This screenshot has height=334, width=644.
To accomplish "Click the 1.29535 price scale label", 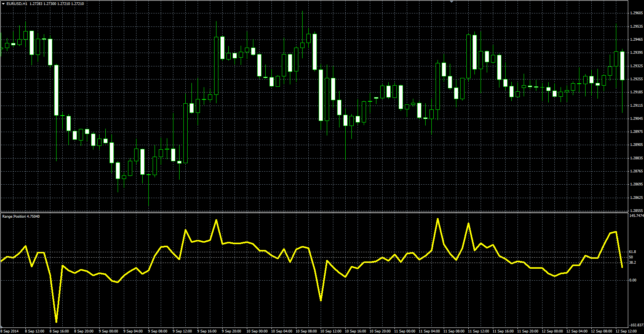I will tap(636, 26).
